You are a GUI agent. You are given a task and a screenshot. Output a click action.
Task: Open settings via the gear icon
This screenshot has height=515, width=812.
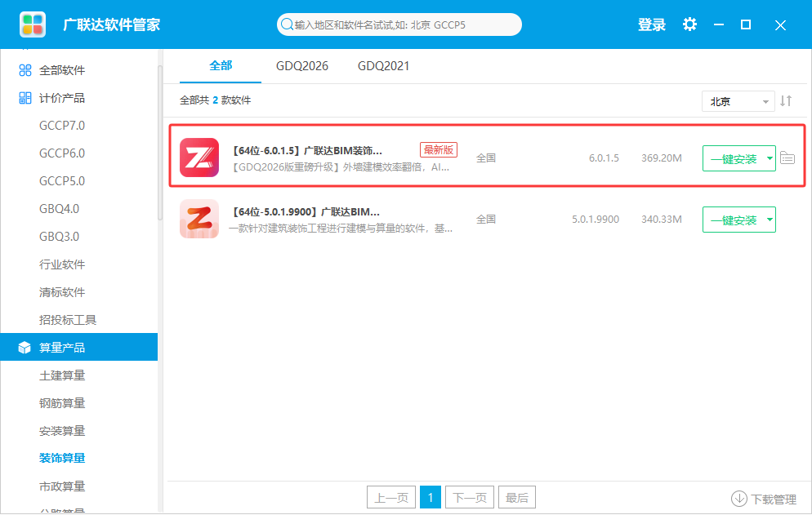pyautogui.click(x=689, y=24)
